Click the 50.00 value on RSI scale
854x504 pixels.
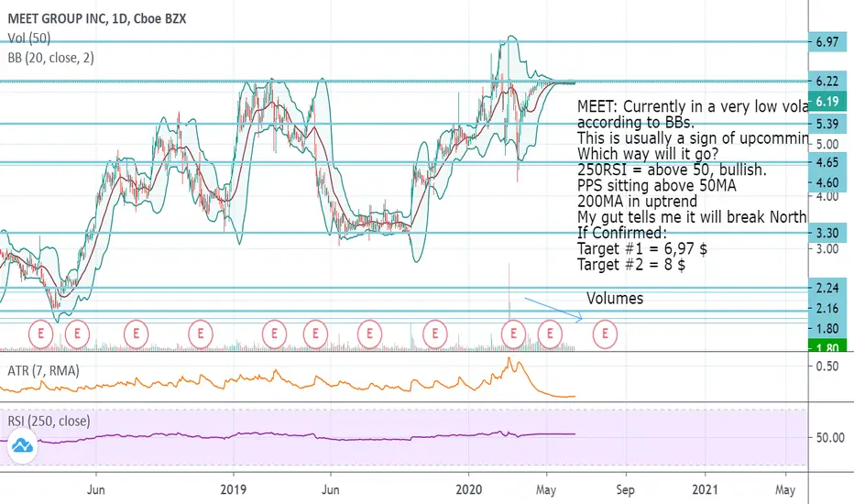830,437
